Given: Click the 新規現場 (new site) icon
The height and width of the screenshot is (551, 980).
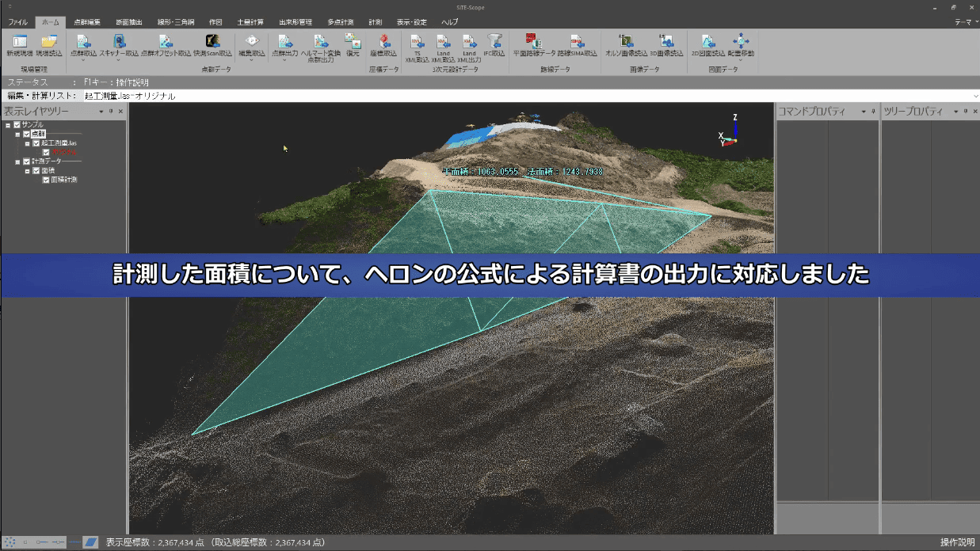Looking at the screenshot, I should [x=19, y=41].
